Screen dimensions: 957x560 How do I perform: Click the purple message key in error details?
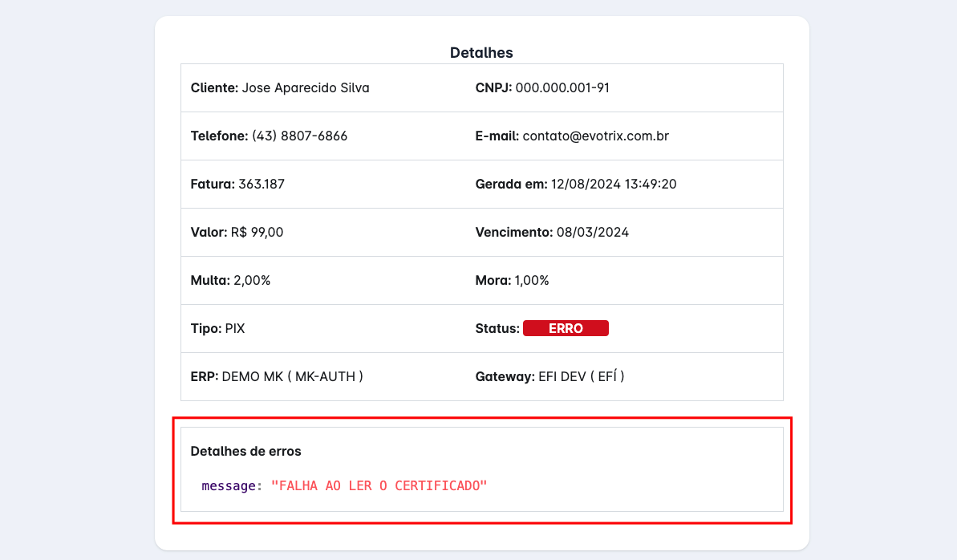click(x=229, y=485)
